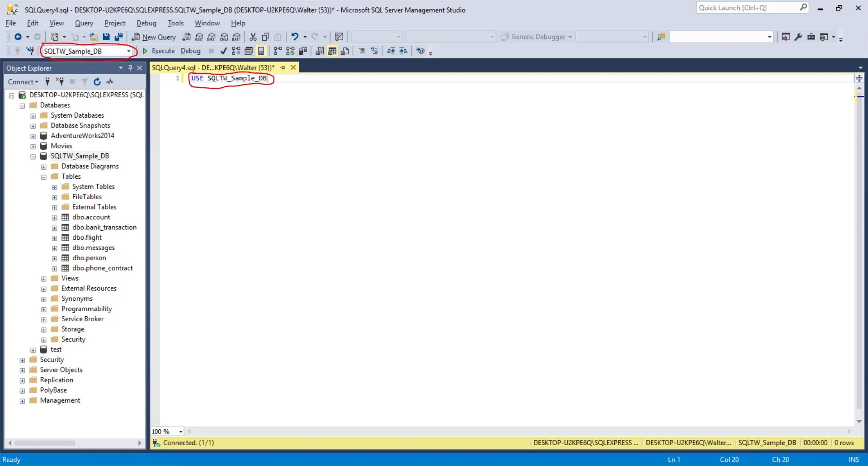Click the Analysis Services DAX Query icon
The height and width of the screenshot is (466, 868).
(236, 37)
